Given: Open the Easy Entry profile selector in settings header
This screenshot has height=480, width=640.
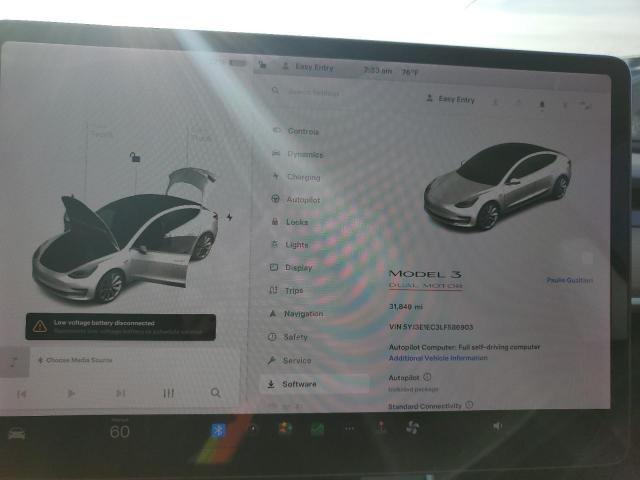Looking at the screenshot, I should point(451,99).
